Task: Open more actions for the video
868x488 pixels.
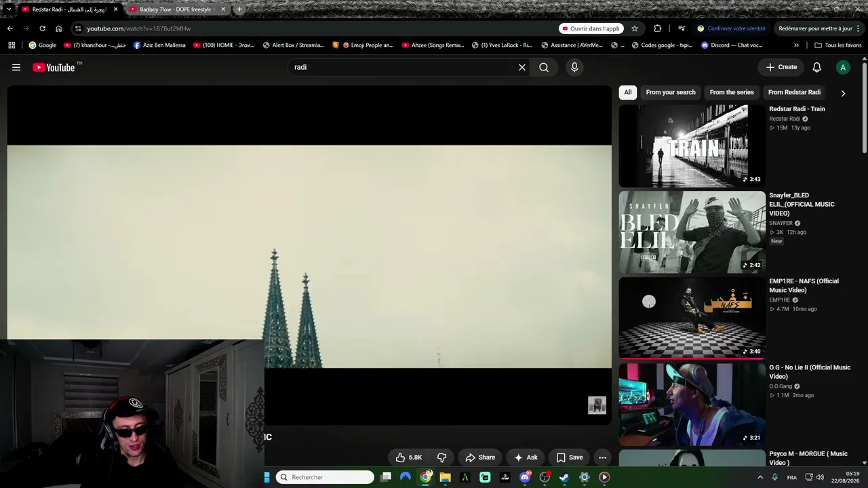Action: click(x=602, y=457)
